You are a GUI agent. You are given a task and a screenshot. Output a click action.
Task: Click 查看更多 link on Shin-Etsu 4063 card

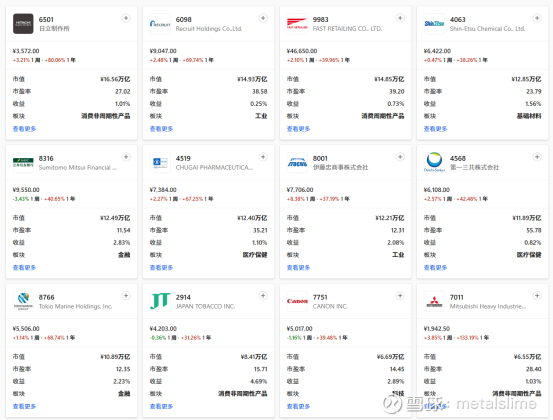[435, 129]
